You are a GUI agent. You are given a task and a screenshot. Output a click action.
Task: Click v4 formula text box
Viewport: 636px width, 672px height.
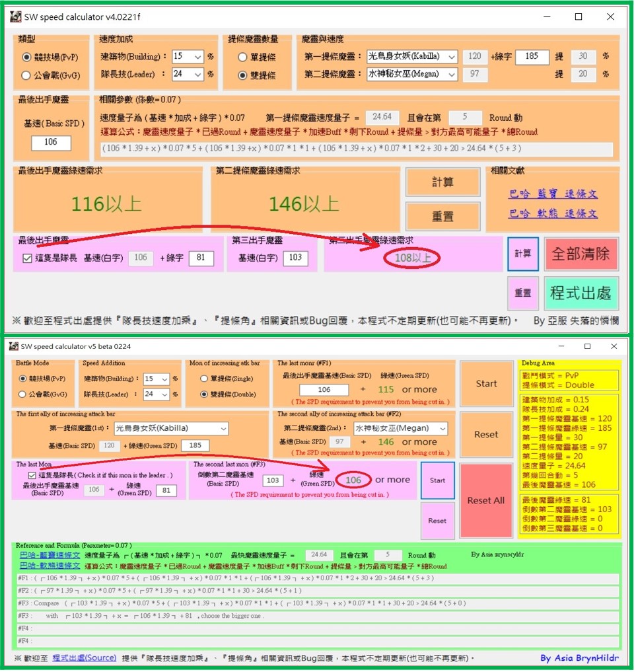click(x=357, y=149)
